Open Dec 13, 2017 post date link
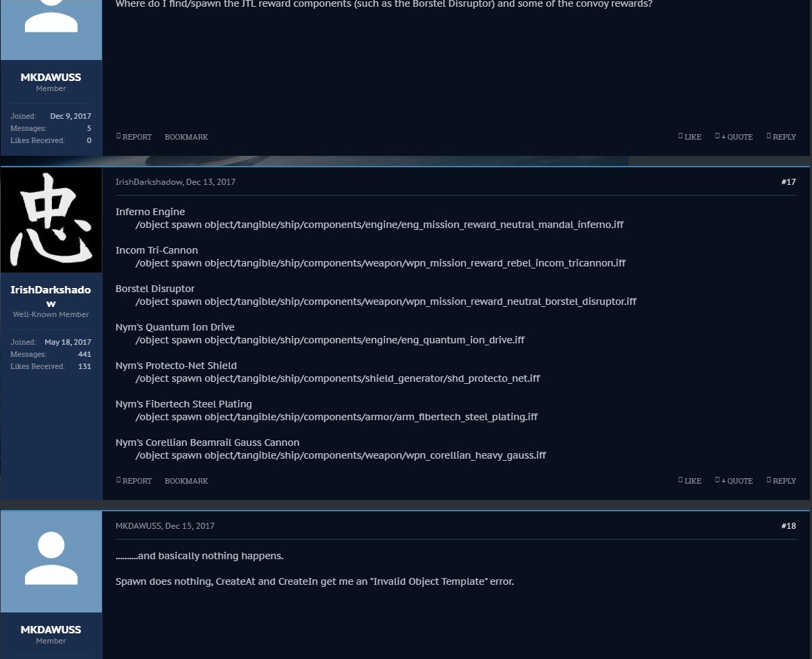The image size is (812, 659). pyautogui.click(x=210, y=182)
